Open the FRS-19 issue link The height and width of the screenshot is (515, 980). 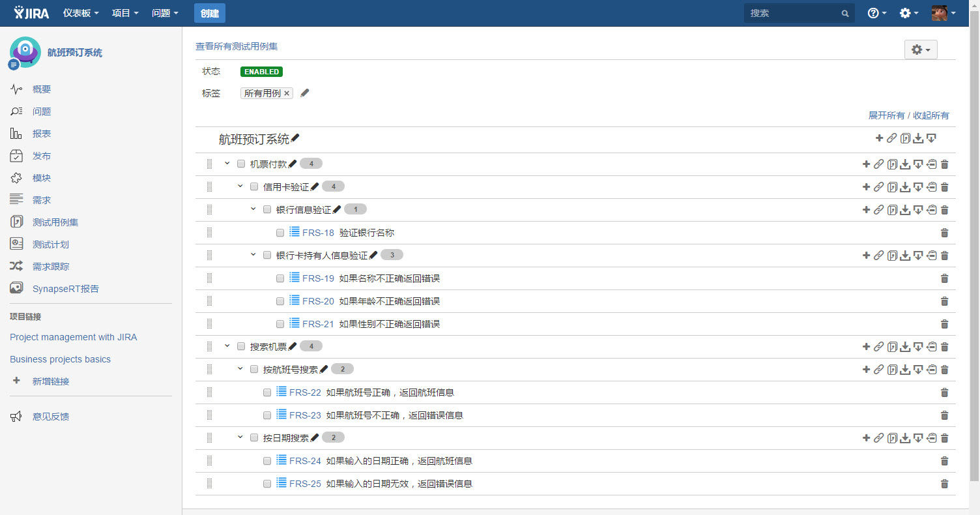click(318, 278)
